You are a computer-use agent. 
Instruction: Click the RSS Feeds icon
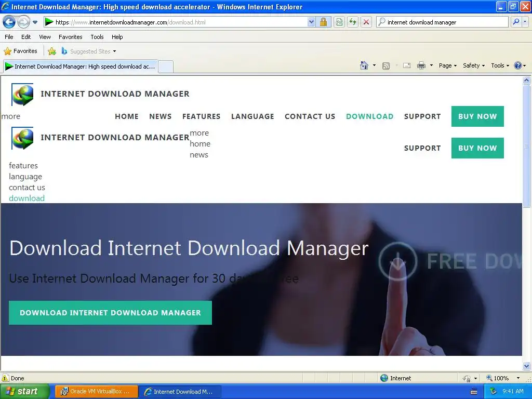(386, 65)
